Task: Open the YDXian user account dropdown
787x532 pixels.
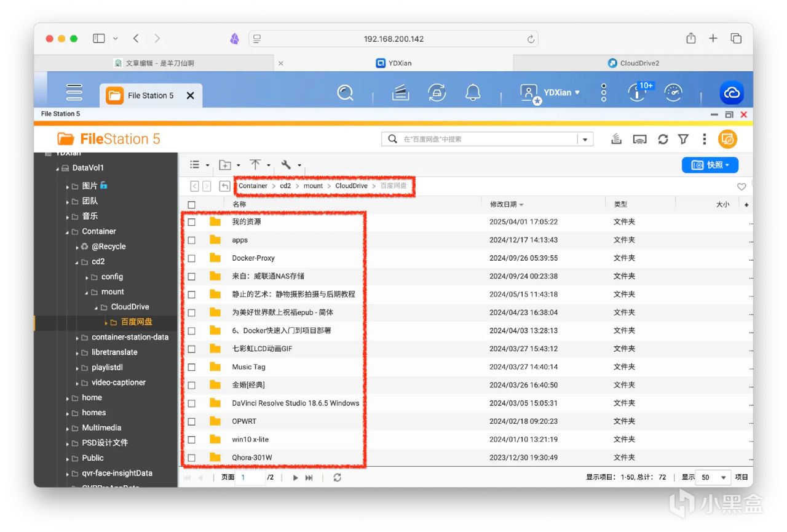Action: pyautogui.click(x=550, y=93)
